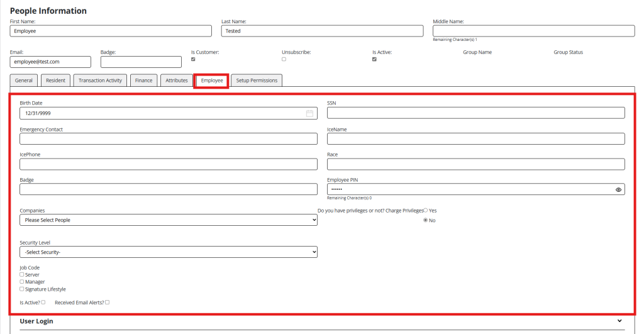644x334 pixels.
Task: Open the Security Level dropdown
Action: tap(169, 252)
